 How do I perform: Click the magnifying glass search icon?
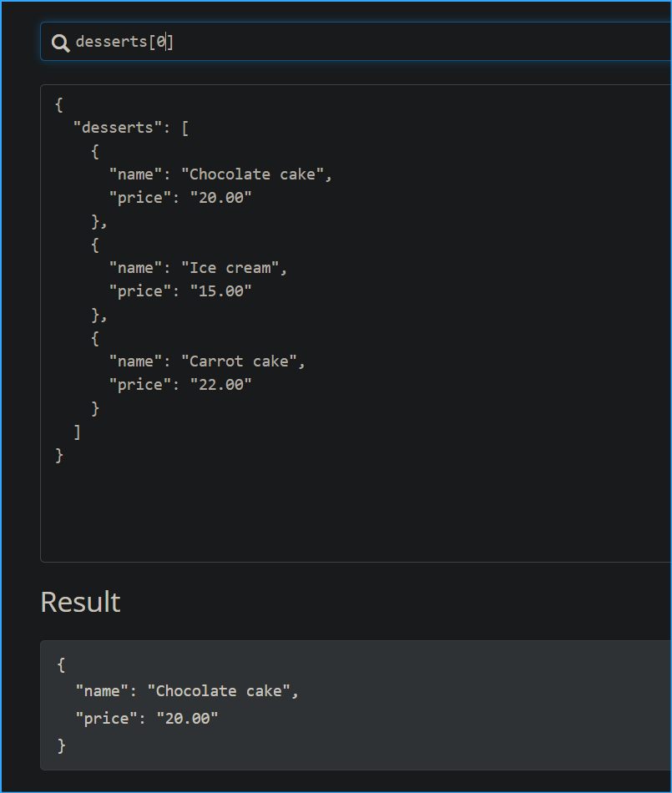click(60, 43)
